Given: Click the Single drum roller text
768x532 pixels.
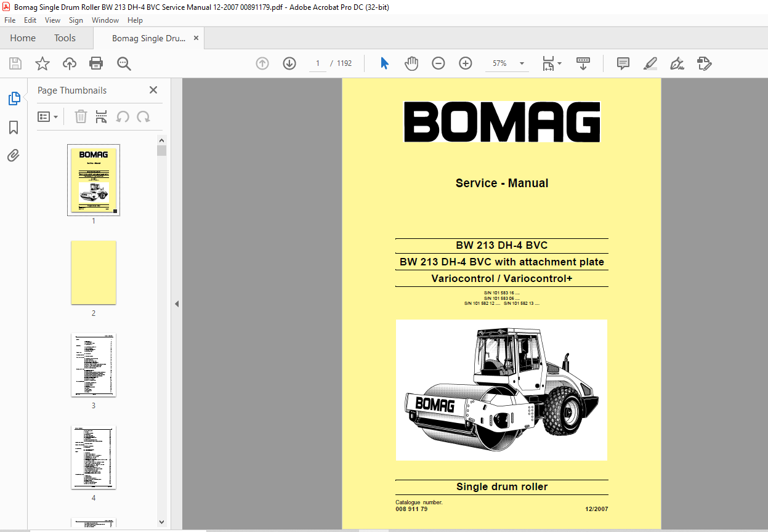Looking at the screenshot, I should (x=502, y=486).
